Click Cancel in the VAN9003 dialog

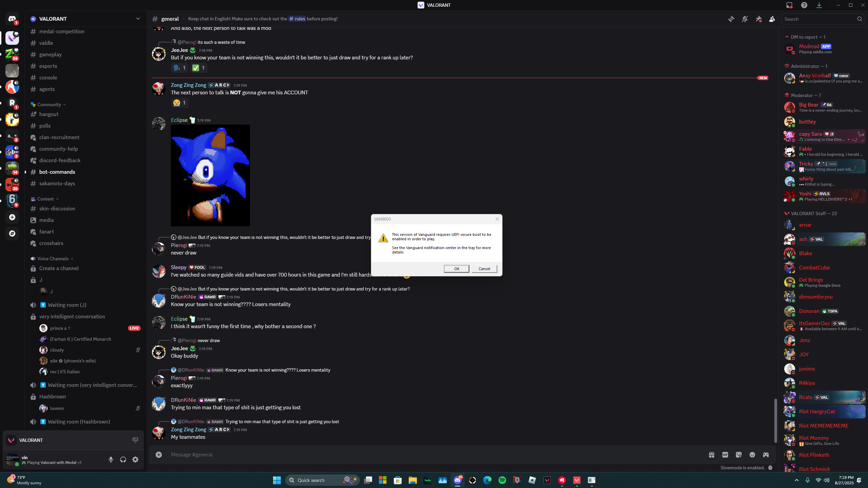pos(484,268)
